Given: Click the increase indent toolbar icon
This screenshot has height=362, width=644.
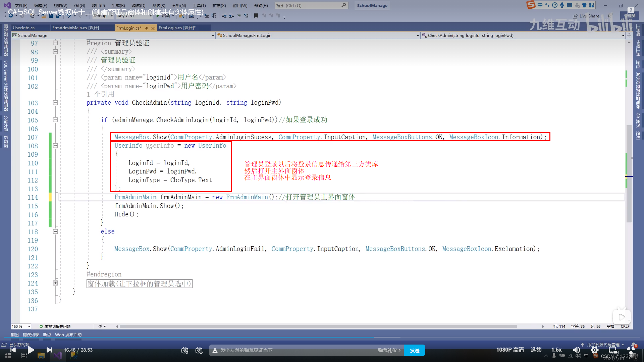Looking at the screenshot, I should [231, 16].
